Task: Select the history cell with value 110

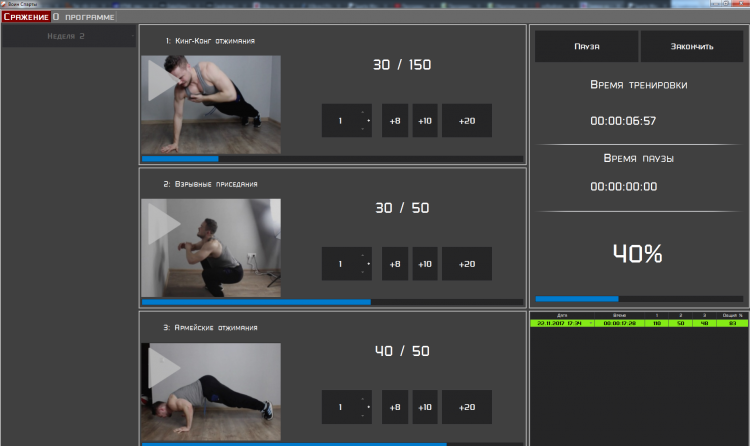Action: click(657, 323)
